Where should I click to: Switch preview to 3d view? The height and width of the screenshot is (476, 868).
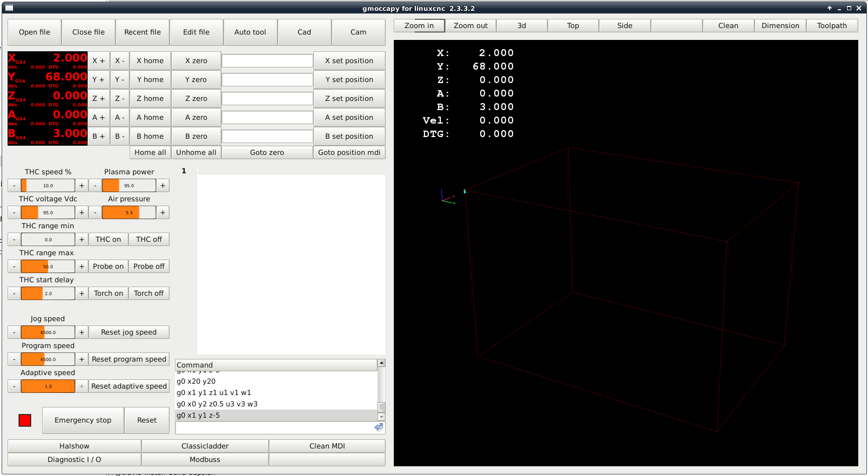coord(522,26)
